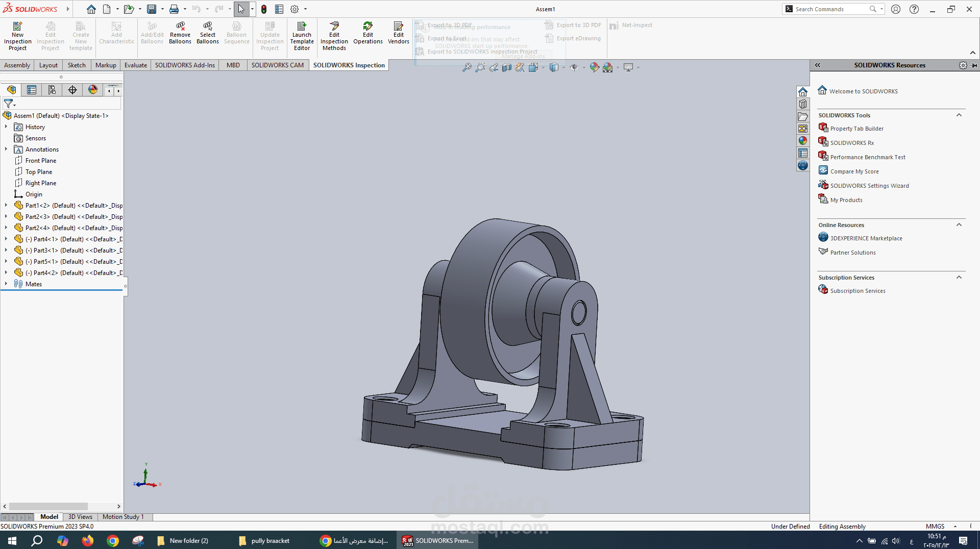Open Edit Inspection Methods
Screen dimensions: 980x549
point(334,36)
